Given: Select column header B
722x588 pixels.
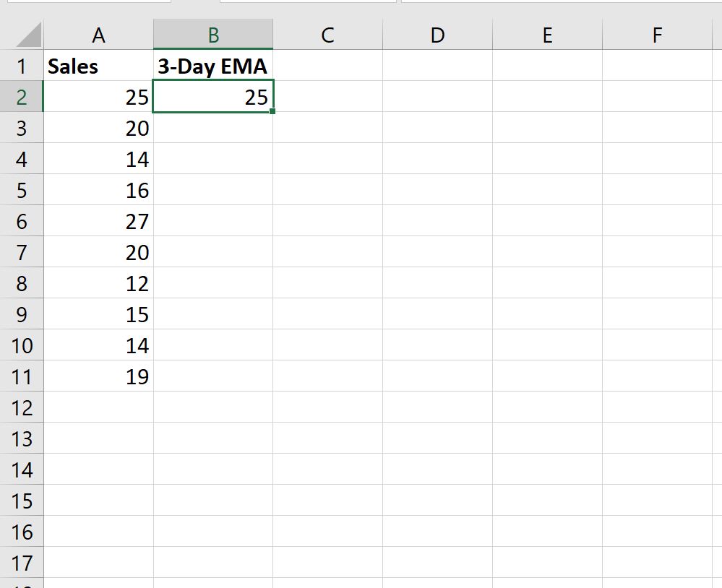Looking at the screenshot, I should pyautogui.click(x=212, y=34).
